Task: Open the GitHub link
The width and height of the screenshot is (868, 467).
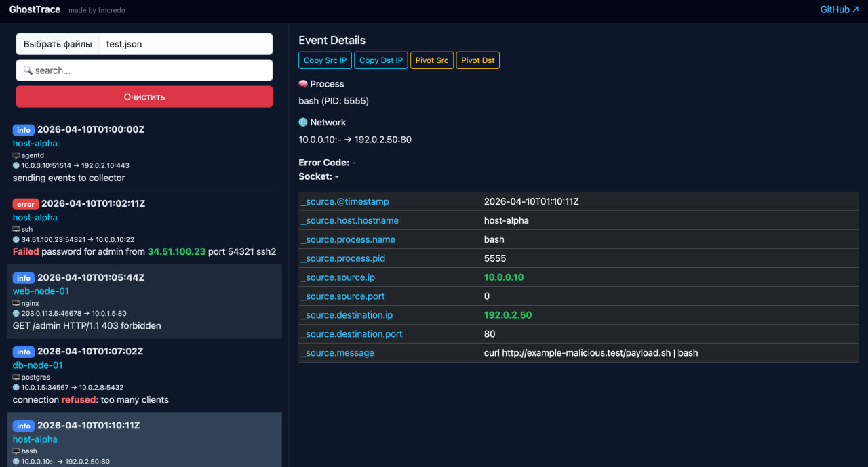Action: (x=840, y=9)
